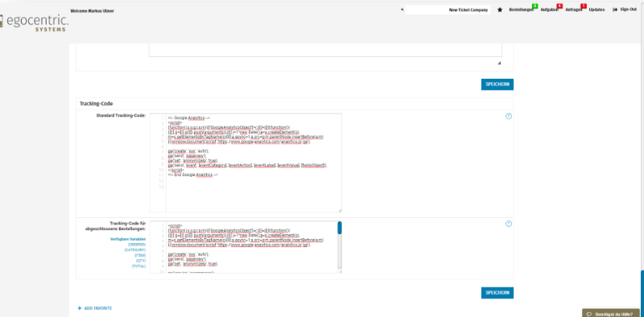Focus the New Ticket Company search field
The height and width of the screenshot is (317, 644).
448,10
